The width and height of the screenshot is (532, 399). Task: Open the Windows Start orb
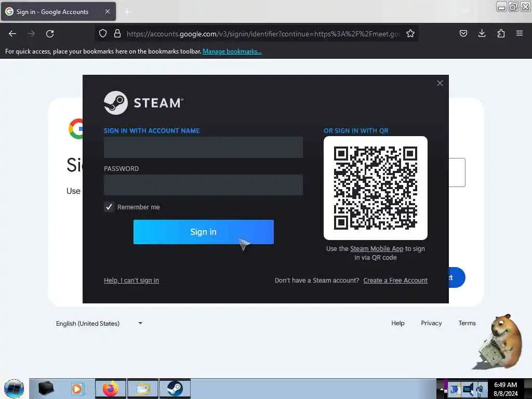pos(14,389)
